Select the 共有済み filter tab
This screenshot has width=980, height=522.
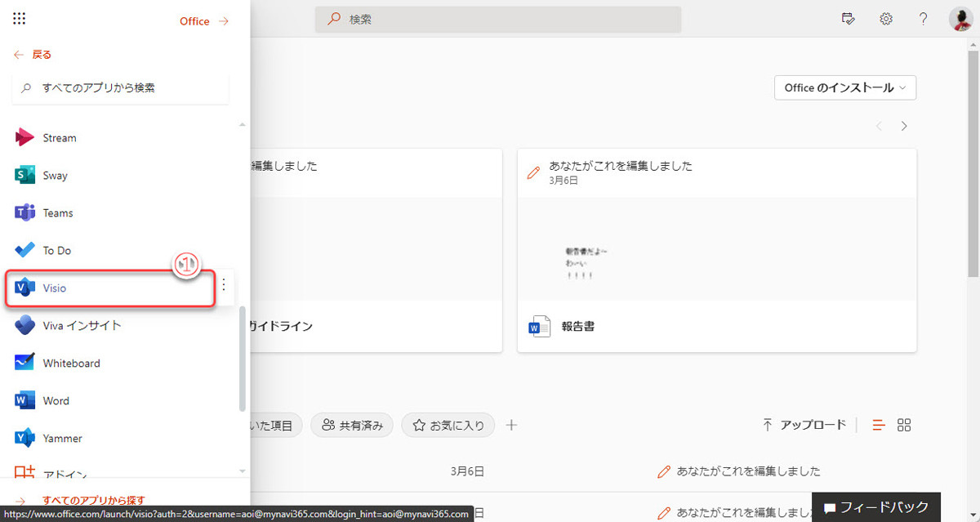(352, 425)
